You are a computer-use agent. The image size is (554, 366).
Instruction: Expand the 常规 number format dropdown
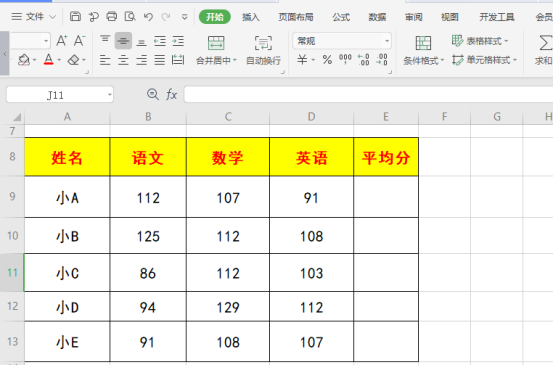(x=387, y=41)
